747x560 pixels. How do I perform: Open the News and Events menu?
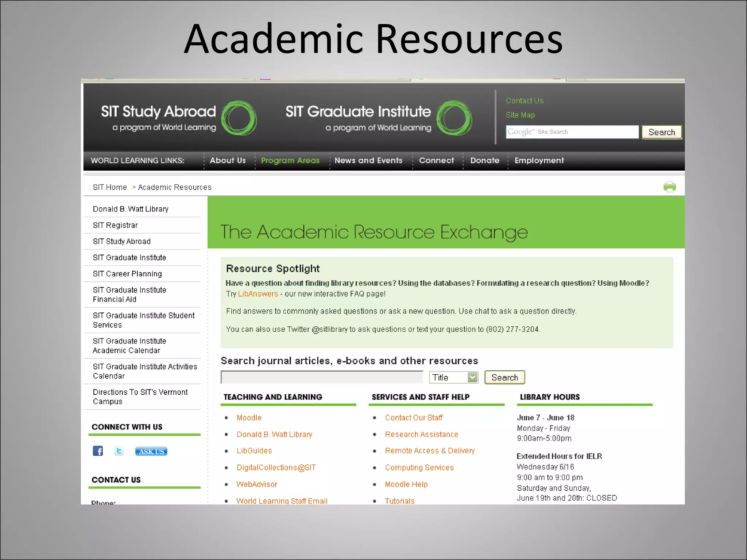[x=368, y=160]
